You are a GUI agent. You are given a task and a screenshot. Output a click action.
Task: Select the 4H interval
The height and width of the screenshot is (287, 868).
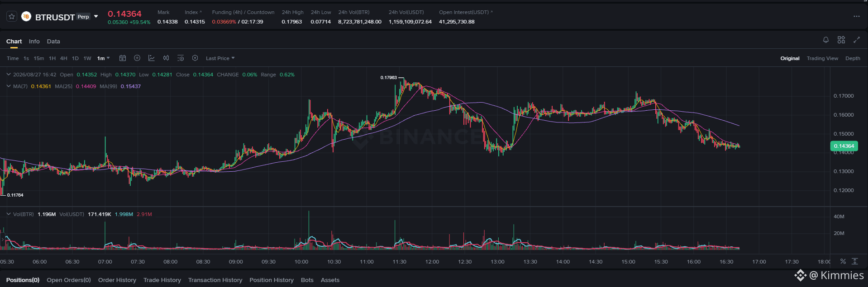pyautogui.click(x=64, y=58)
